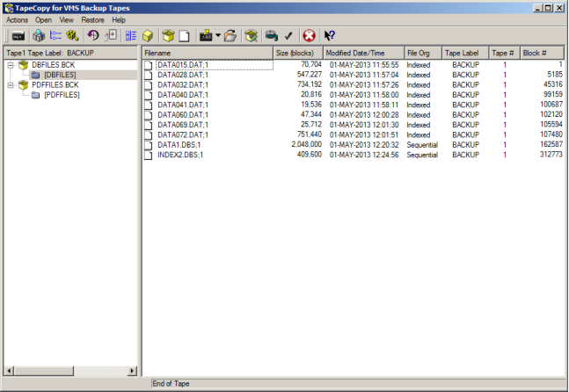Select file DATA028.DAT;1
Image resolution: width=569 pixels, height=392 pixels.
point(183,75)
